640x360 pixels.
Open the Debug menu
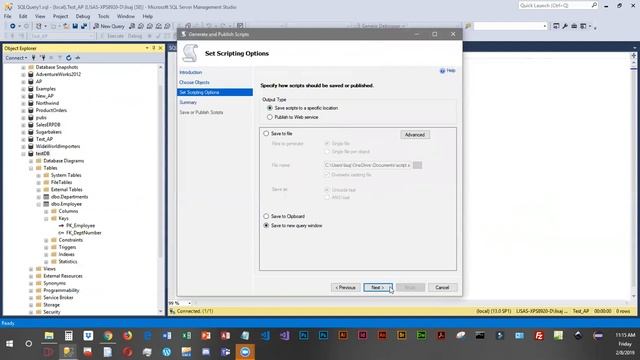(83, 16)
